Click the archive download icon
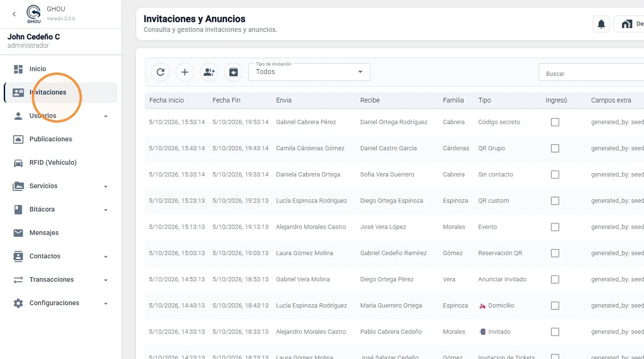Image resolution: width=644 pixels, height=359 pixels. coord(234,72)
